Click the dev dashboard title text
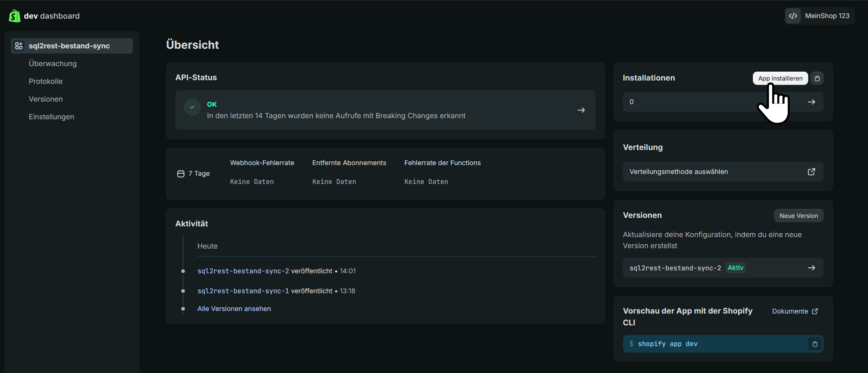Image resolution: width=868 pixels, height=373 pixels. (x=52, y=16)
